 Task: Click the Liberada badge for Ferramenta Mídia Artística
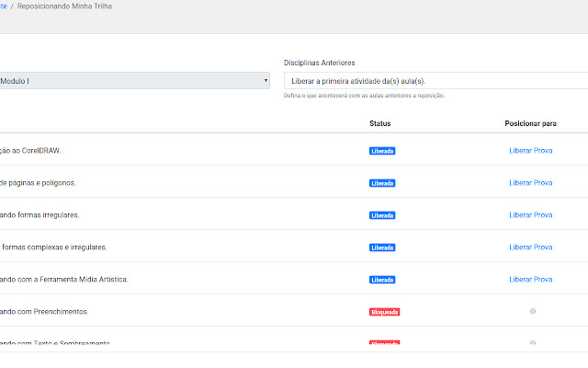(x=382, y=280)
